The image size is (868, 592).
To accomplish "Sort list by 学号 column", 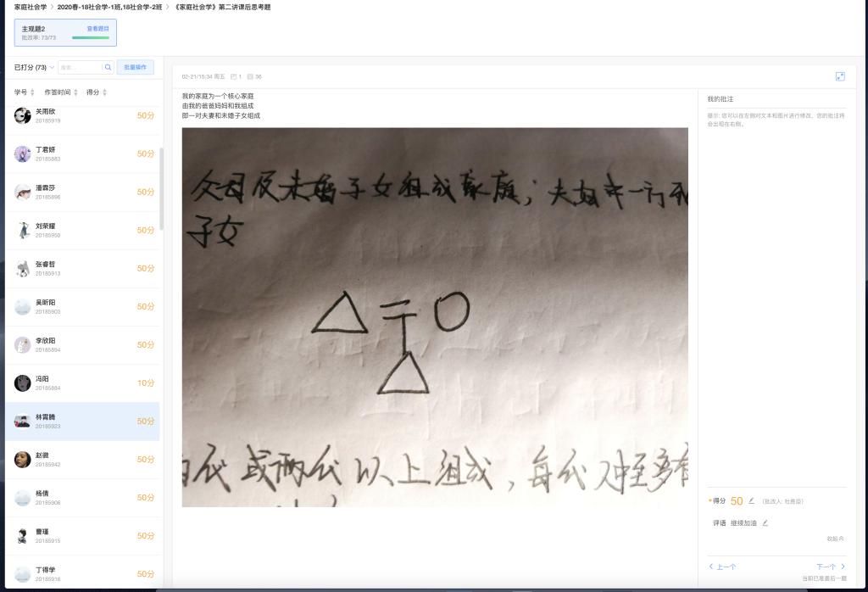I will (25, 92).
